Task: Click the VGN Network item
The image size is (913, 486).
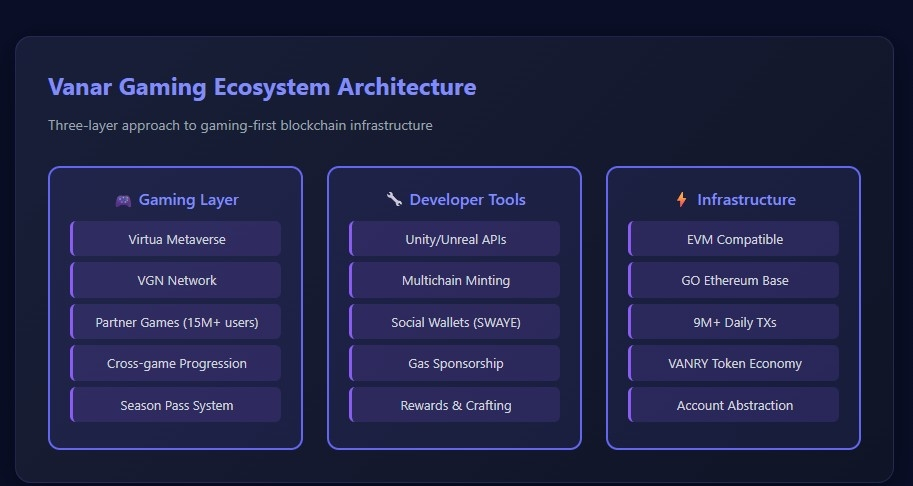Action: pyautogui.click(x=175, y=280)
